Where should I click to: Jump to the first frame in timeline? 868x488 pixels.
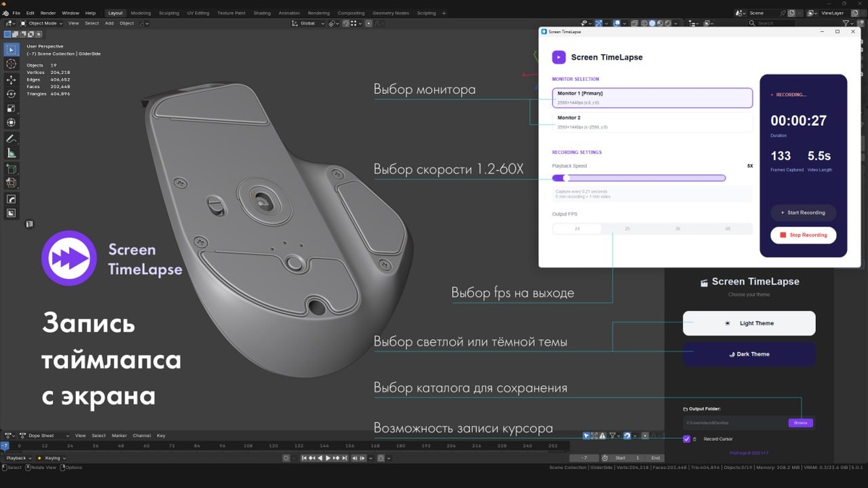pyautogui.click(x=304, y=458)
